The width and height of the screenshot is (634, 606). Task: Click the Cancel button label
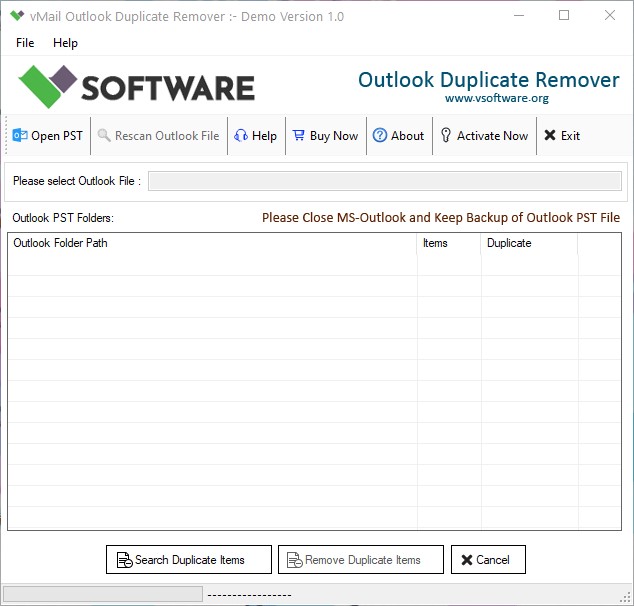tap(492, 560)
